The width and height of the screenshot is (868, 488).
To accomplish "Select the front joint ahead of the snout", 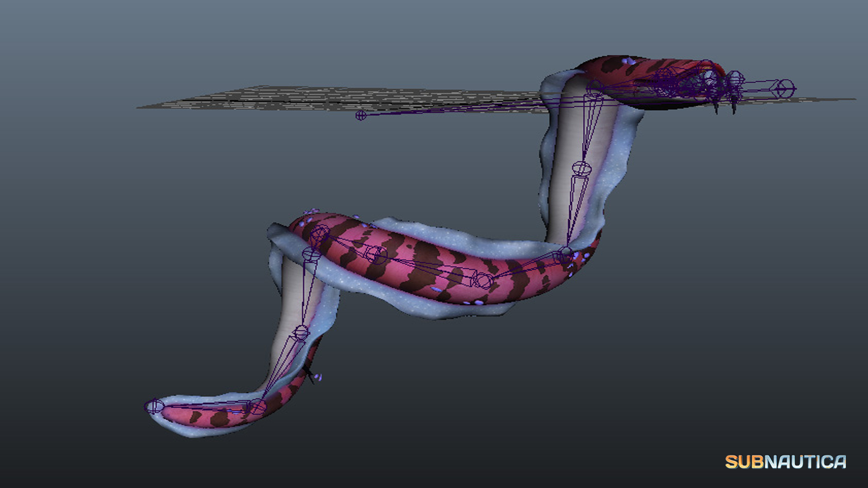I will 786,88.
